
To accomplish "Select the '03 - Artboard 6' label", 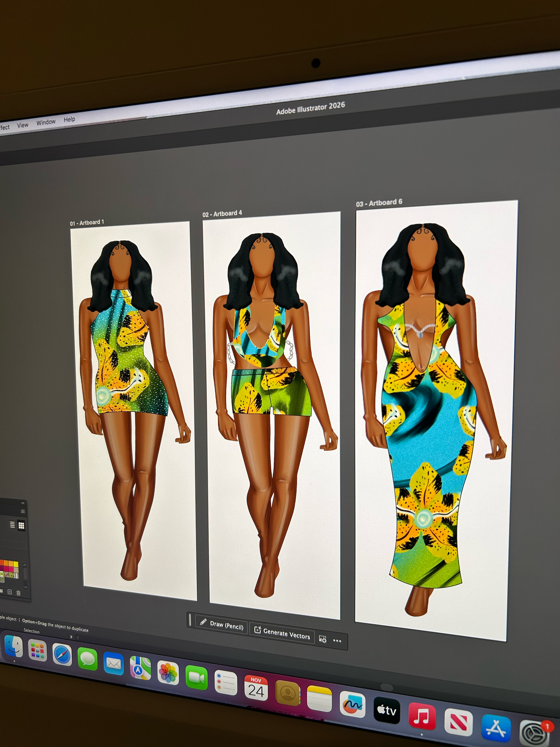I will (x=379, y=203).
